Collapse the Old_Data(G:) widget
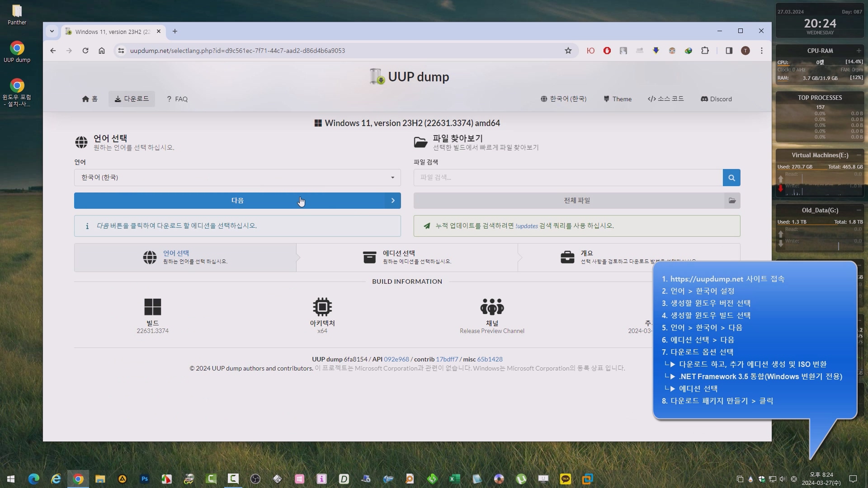 pos(859,210)
